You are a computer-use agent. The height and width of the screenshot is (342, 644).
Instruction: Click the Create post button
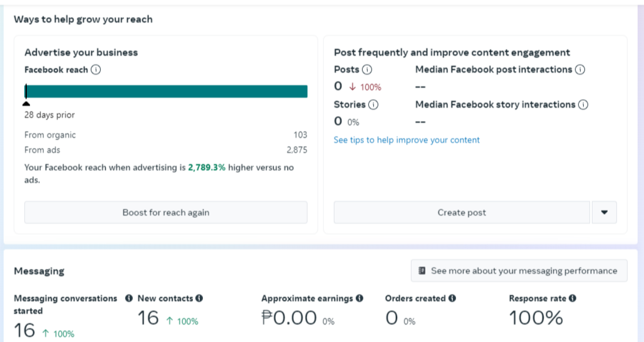pyautogui.click(x=462, y=212)
